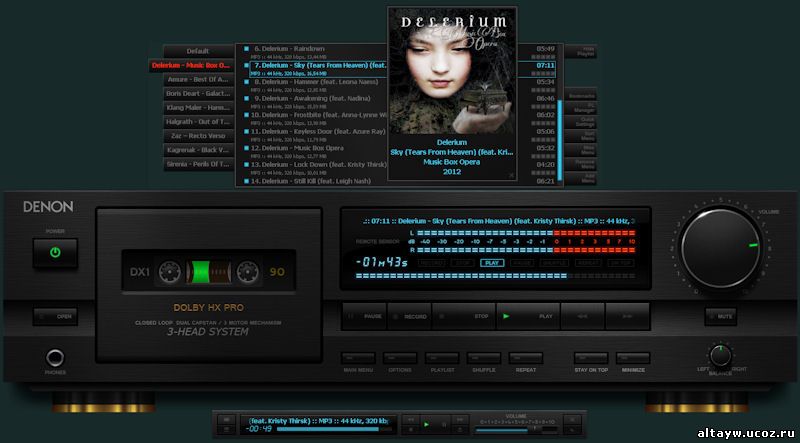Click the cassette tape in the deck window

(x=209, y=272)
